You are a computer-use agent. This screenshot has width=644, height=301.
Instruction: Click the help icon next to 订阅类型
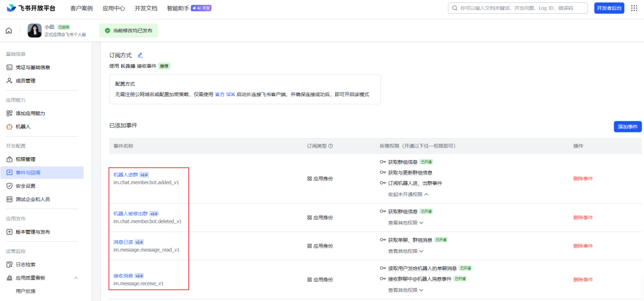point(330,146)
